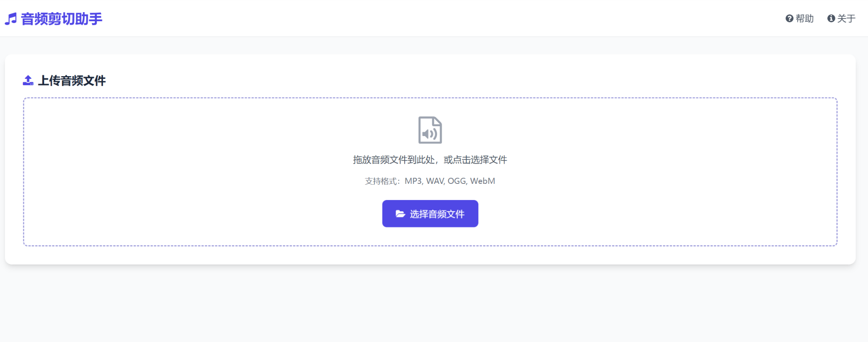Click the 支持格式 label text
868x342 pixels.
pyautogui.click(x=382, y=181)
